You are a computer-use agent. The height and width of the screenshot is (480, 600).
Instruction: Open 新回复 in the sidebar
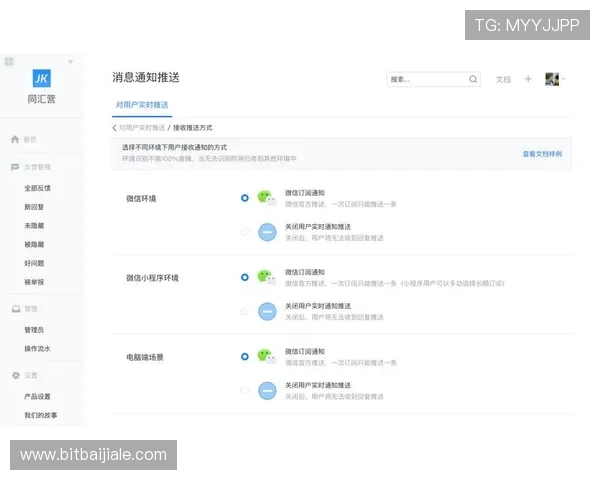pyautogui.click(x=34, y=207)
